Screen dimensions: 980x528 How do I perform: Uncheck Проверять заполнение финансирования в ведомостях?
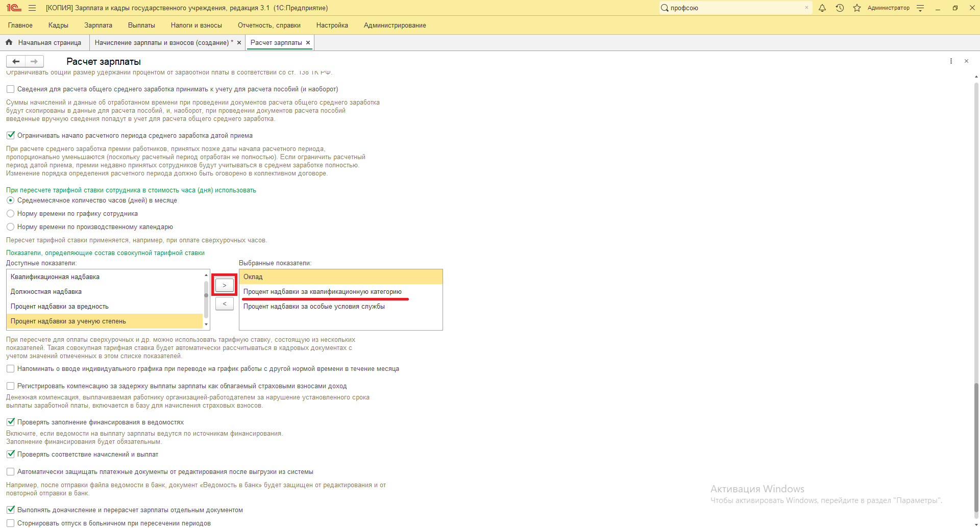(10, 422)
